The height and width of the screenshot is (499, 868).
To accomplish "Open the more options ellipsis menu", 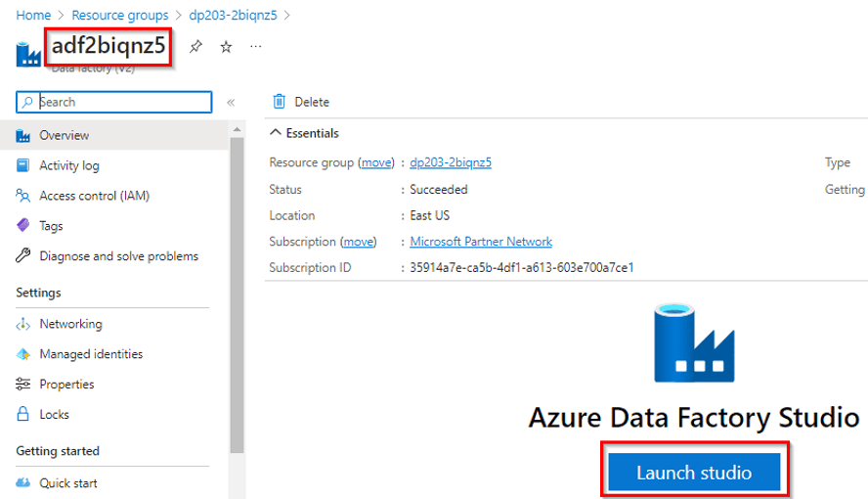I will click(255, 47).
